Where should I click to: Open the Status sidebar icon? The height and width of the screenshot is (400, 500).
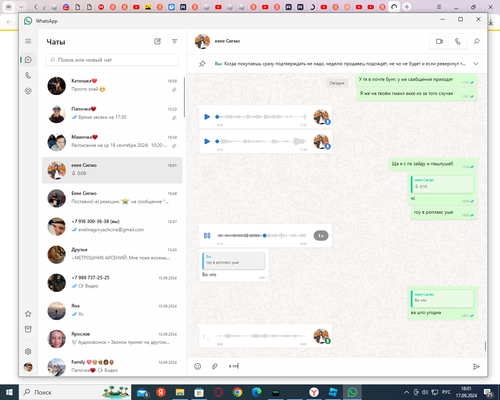pos(28,91)
